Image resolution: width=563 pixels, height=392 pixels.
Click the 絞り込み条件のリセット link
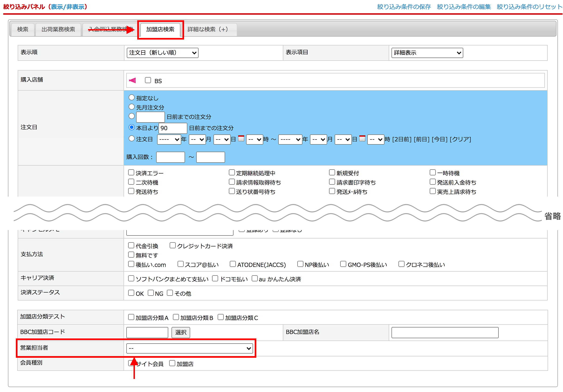click(529, 7)
